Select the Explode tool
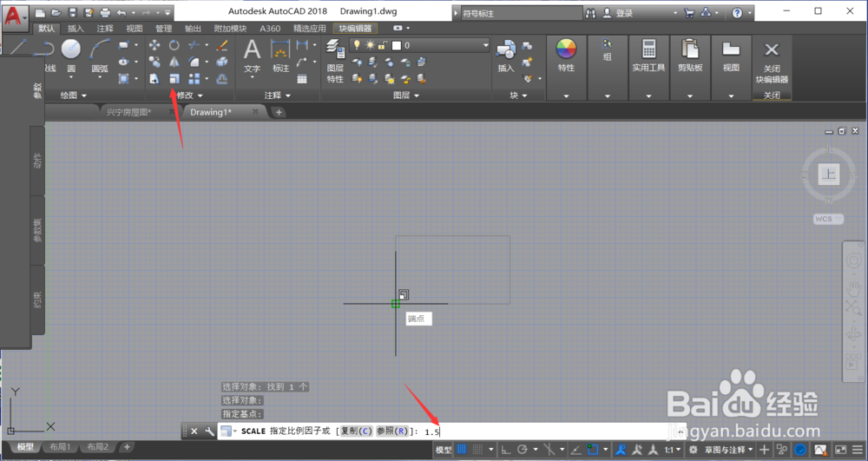868x461 pixels. point(222,62)
